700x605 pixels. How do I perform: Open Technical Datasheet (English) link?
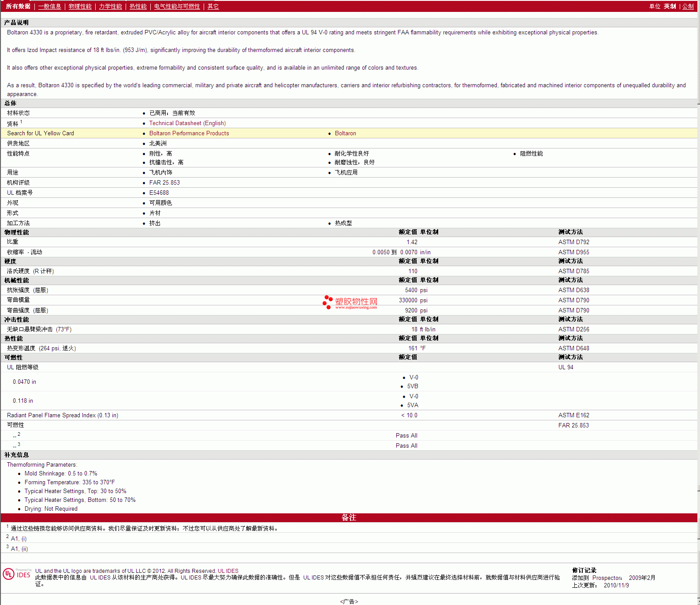(187, 123)
